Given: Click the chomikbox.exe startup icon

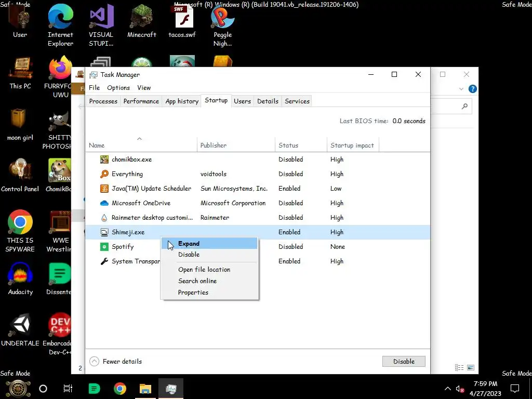Looking at the screenshot, I should pyautogui.click(x=104, y=159).
